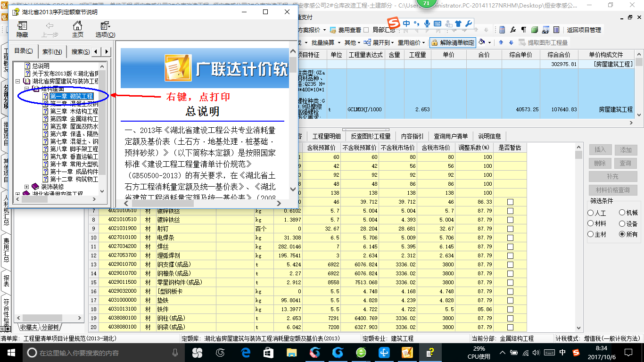Open Sogou IME soft keyboard icon
This screenshot has height=362, width=644.
[x=437, y=23]
